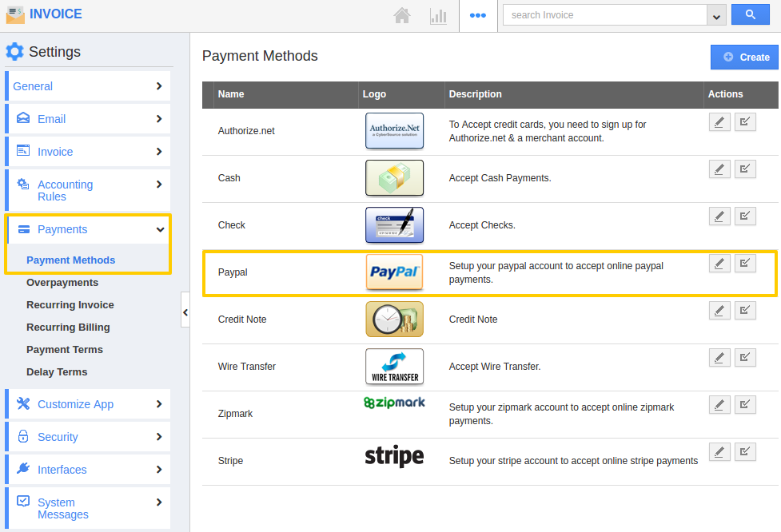The height and width of the screenshot is (532, 781).
Task: Focus the search Invoice input field
Action: click(x=604, y=15)
